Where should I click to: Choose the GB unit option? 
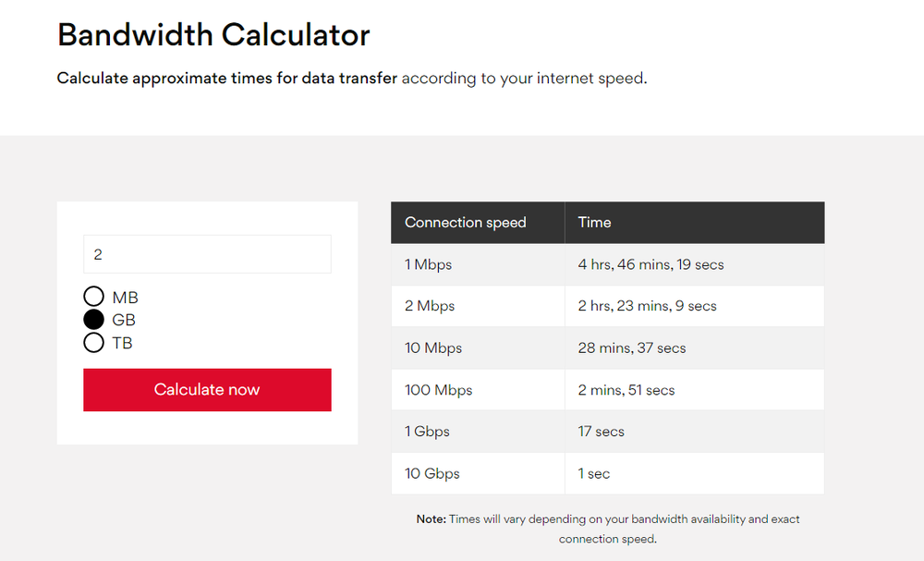pos(93,320)
